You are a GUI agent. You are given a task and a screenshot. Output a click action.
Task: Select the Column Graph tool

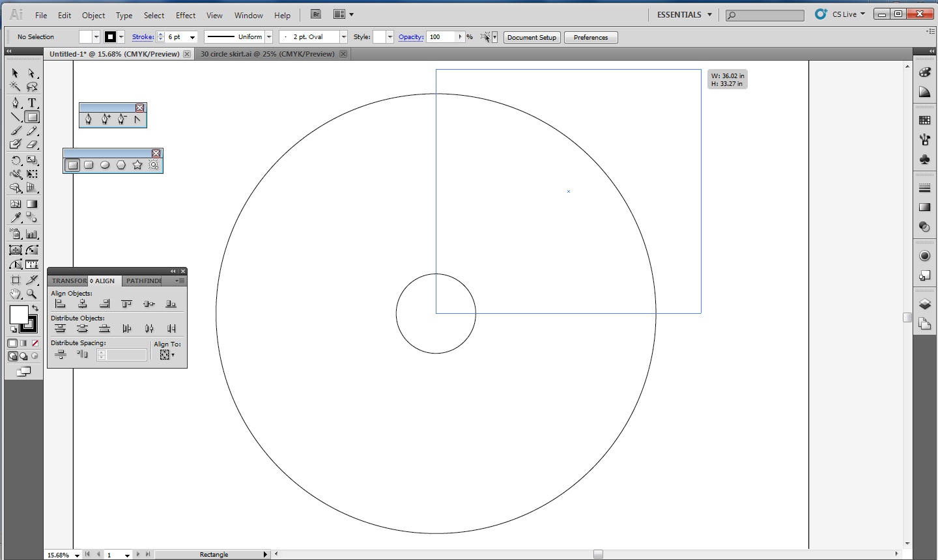click(32, 234)
